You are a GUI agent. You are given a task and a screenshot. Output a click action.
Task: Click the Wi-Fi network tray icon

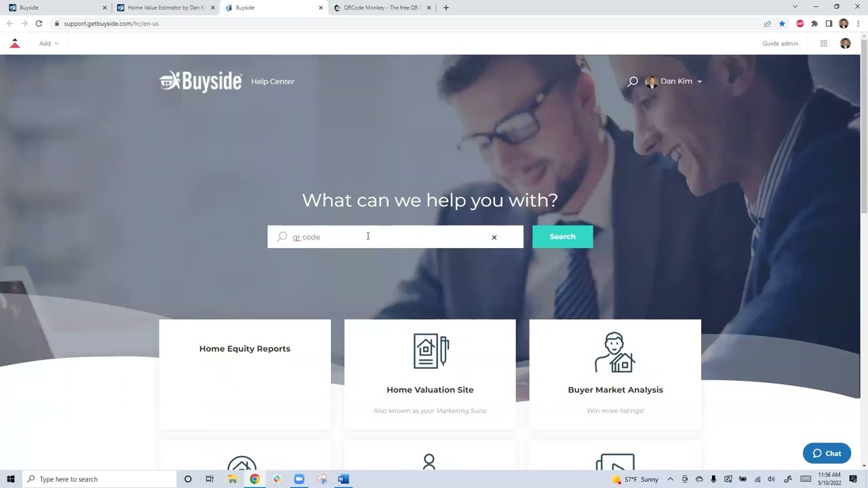pyautogui.click(x=757, y=479)
